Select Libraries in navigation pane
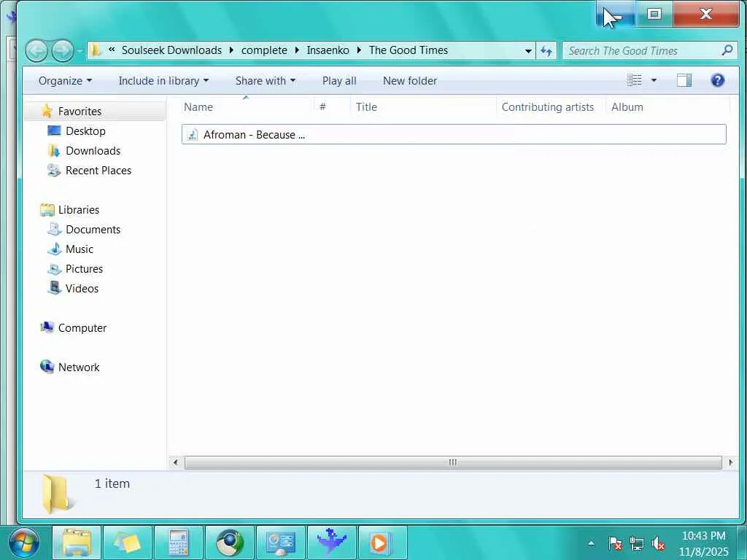 (79, 210)
